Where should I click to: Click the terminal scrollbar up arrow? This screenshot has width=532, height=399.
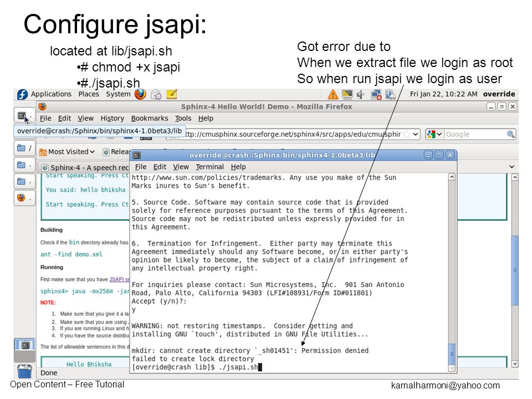(x=452, y=177)
